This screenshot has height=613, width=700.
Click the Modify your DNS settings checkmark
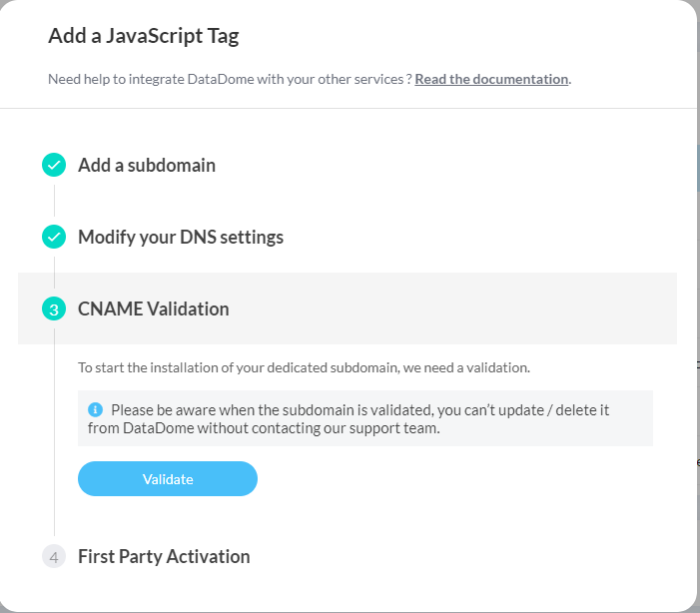pyautogui.click(x=54, y=238)
